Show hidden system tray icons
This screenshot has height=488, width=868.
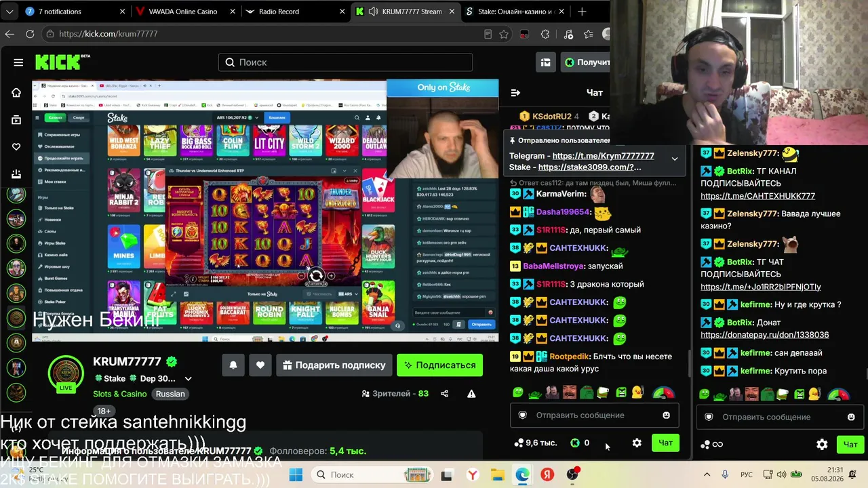pos(707,475)
